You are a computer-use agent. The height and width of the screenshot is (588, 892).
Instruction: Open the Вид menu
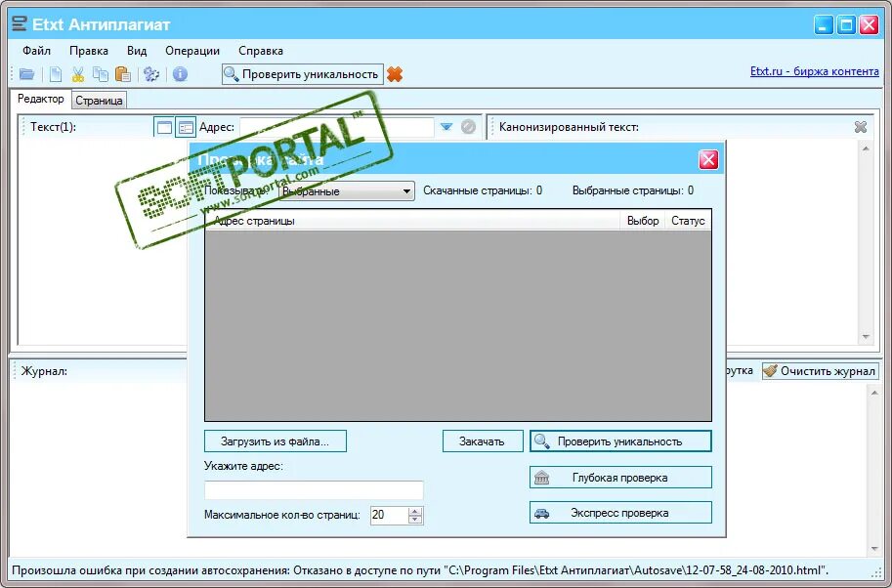pyautogui.click(x=137, y=51)
